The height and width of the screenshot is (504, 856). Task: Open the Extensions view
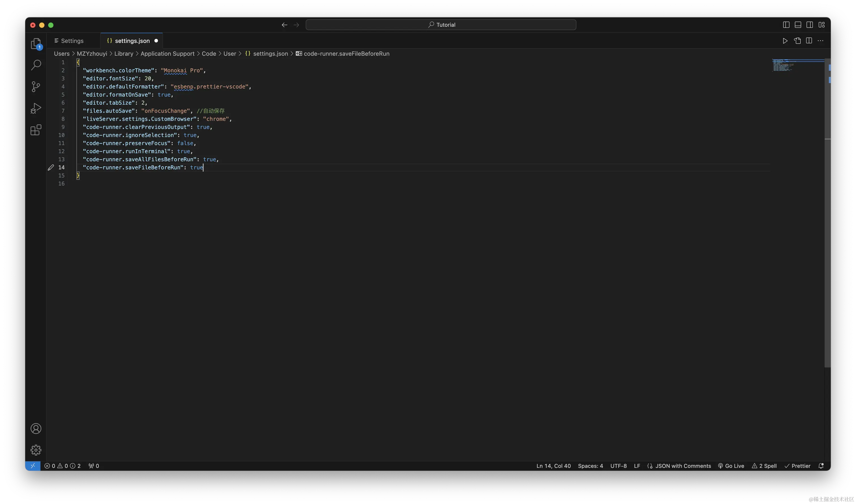tap(36, 130)
